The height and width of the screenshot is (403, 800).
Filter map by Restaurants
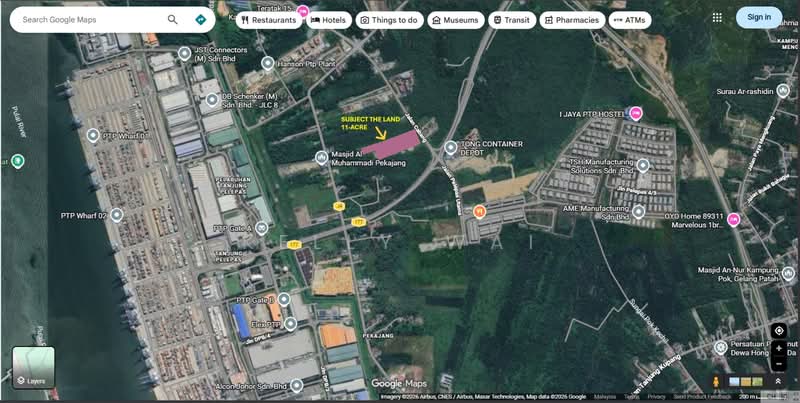[x=269, y=20]
